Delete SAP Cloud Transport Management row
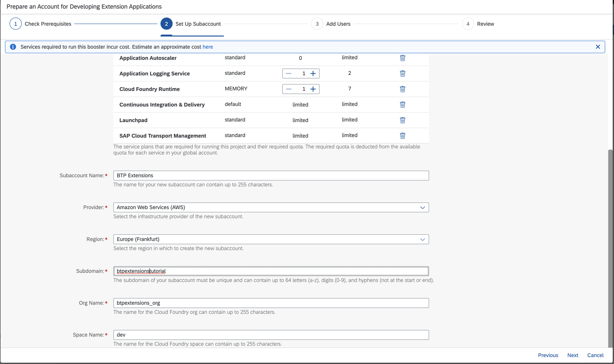 [x=402, y=136]
